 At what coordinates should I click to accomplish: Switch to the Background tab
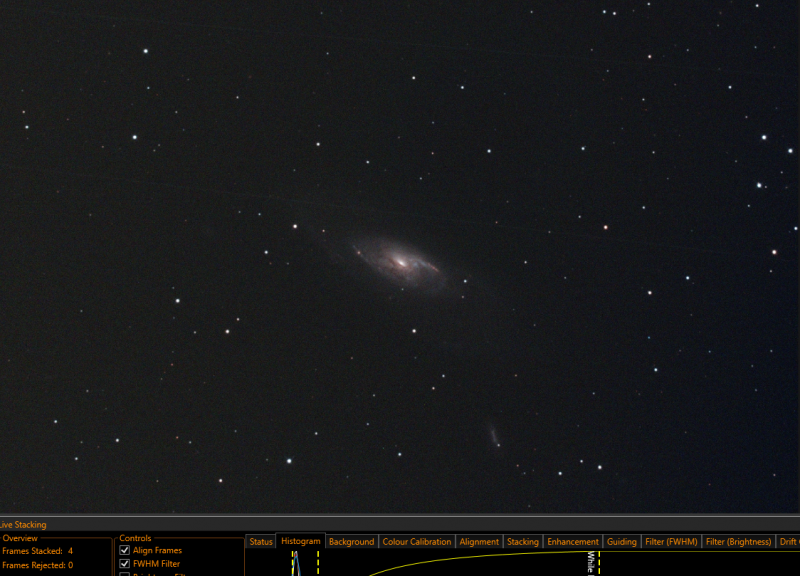[x=352, y=541]
